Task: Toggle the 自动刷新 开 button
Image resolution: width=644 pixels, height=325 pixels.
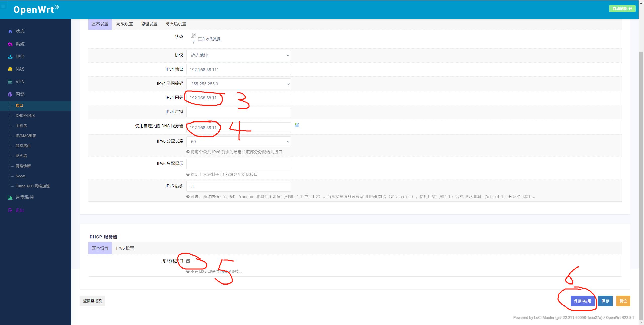Action: coord(622,9)
